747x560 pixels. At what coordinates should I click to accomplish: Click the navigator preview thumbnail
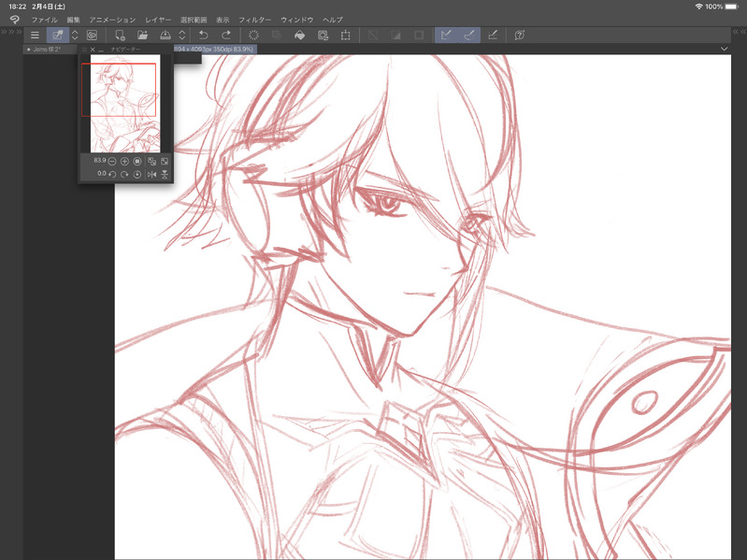pos(125,104)
